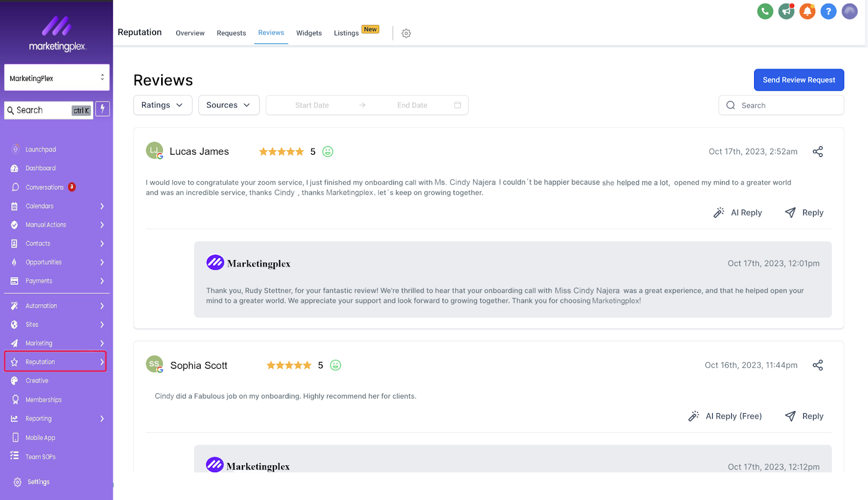
Task: Expand Opportunities submenu
Action: point(102,262)
